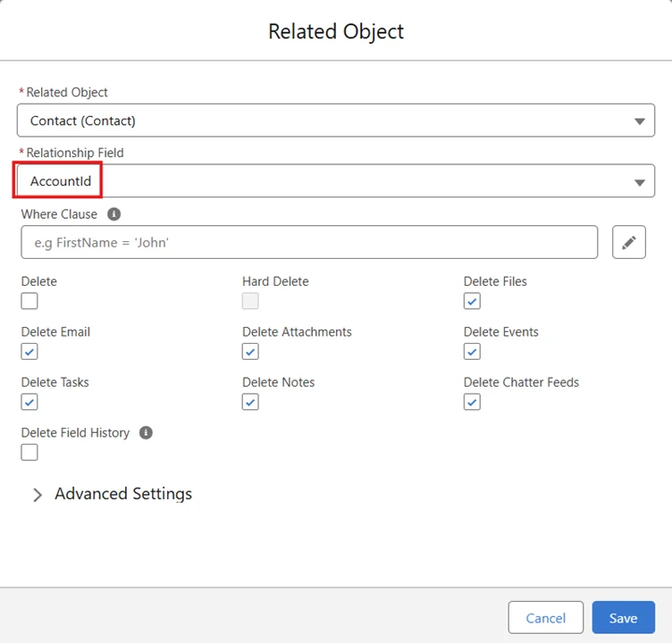Click the Save button
Image resolution: width=672 pixels, height=643 pixels.
[623, 618]
